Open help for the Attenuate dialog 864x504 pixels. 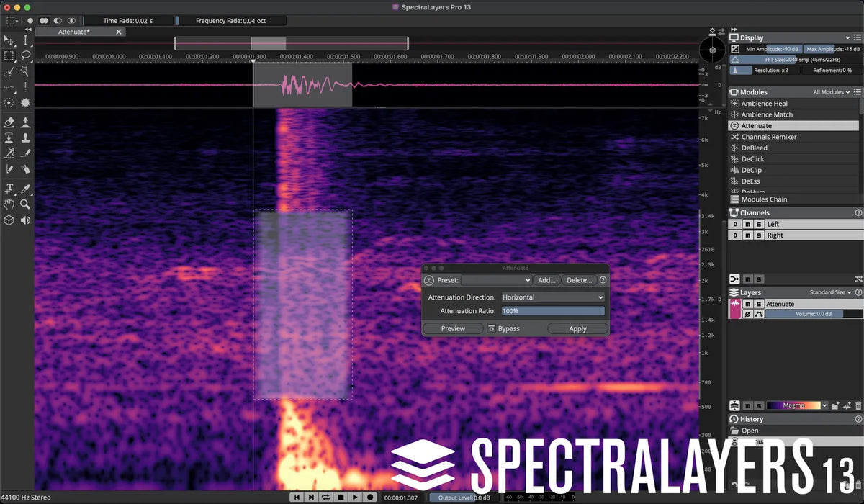click(603, 280)
